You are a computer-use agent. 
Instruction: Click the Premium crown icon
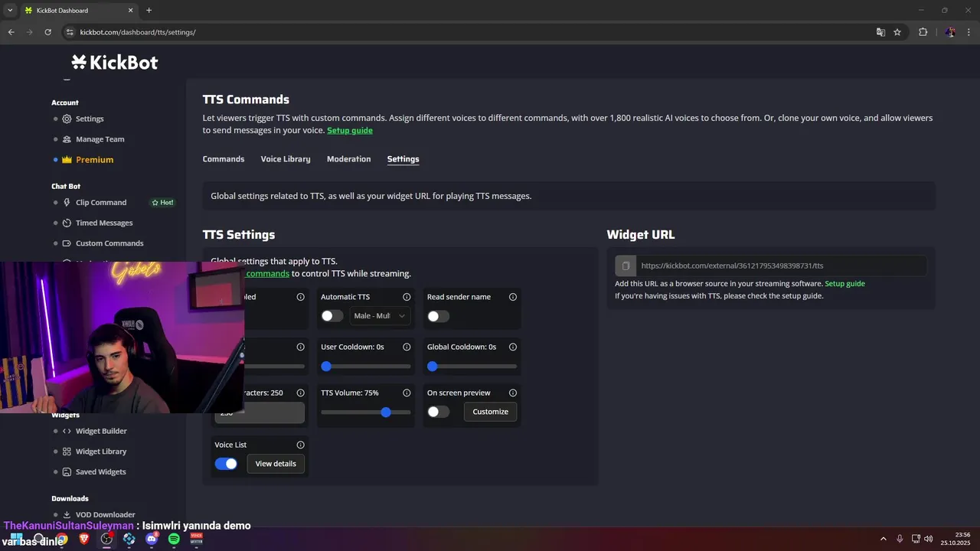pyautogui.click(x=67, y=160)
